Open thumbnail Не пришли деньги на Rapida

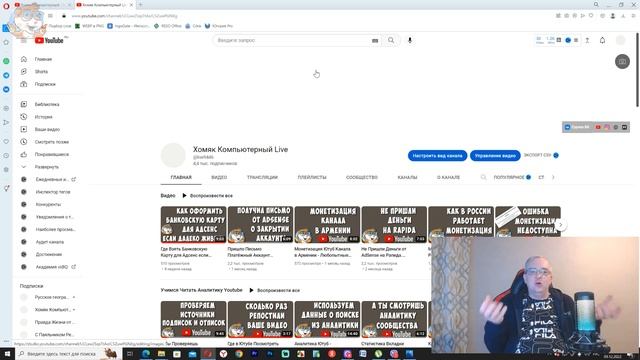click(x=394, y=224)
